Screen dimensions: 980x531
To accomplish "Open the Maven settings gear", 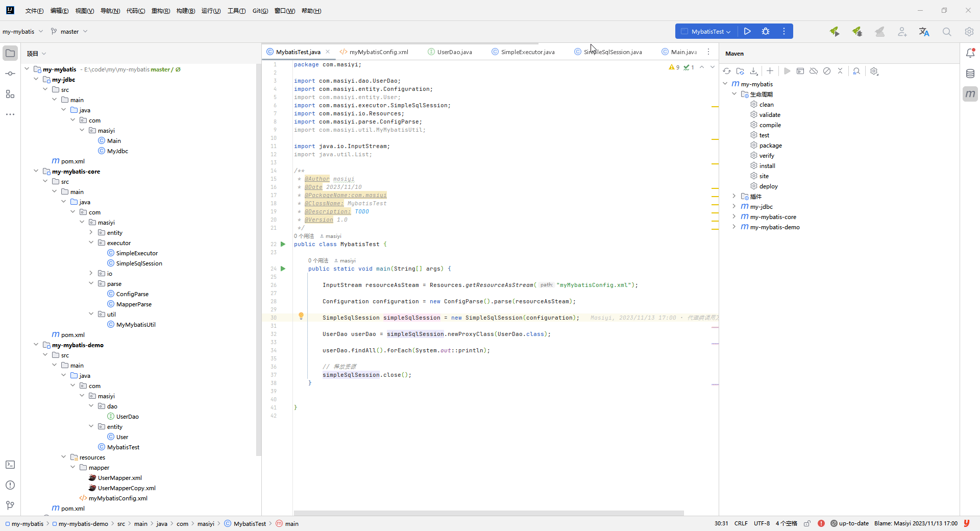I will coord(874,71).
